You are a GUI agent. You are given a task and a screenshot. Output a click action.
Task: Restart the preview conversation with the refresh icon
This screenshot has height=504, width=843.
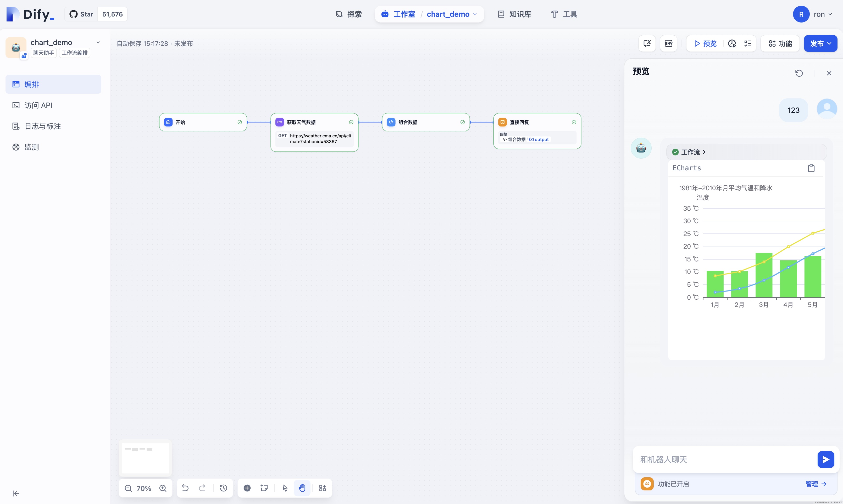[799, 73]
